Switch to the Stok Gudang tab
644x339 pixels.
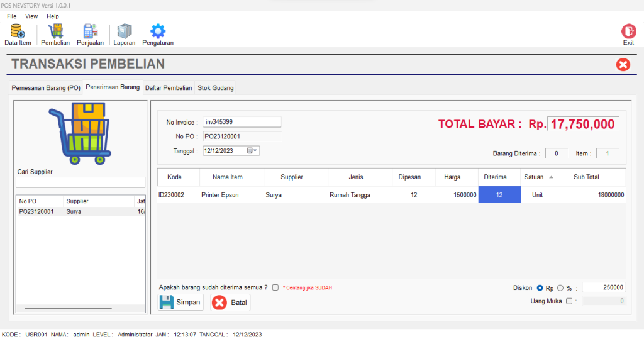(x=215, y=88)
